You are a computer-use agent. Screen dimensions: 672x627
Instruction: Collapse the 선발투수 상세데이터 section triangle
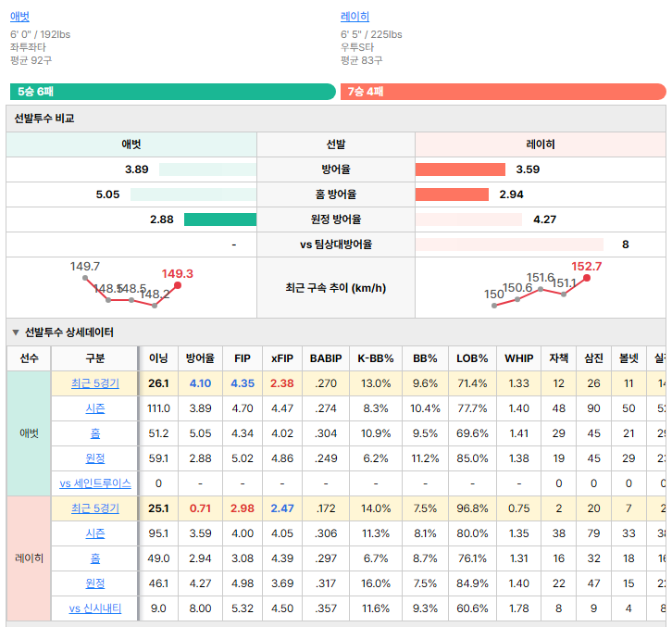(16, 332)
